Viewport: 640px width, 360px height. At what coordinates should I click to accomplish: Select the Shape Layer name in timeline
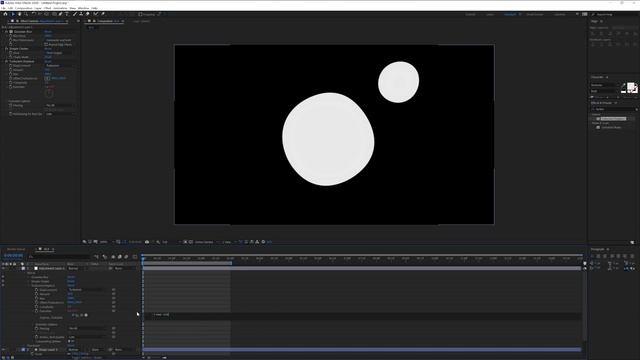[49, 350]
